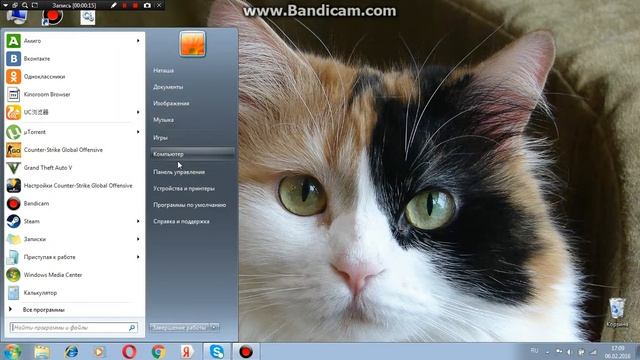Open Настройки Counter-Strike Global Offensive
The width and height of the screenshot is (640, 360).
pos(73,186)
